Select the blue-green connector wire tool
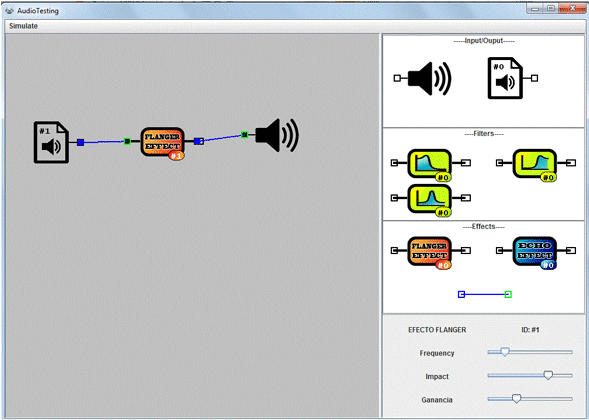 485,295
